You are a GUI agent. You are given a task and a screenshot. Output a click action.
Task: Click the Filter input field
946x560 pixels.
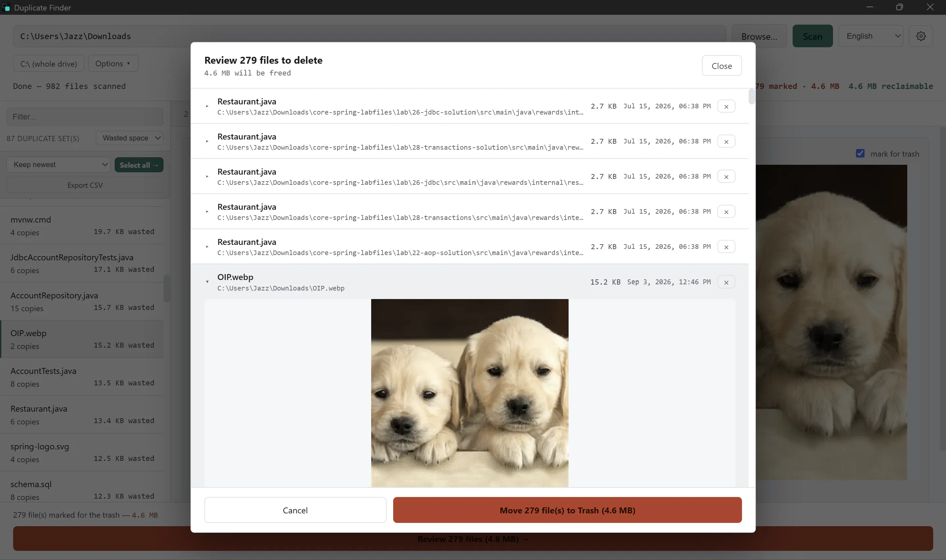tap(85, 117)
